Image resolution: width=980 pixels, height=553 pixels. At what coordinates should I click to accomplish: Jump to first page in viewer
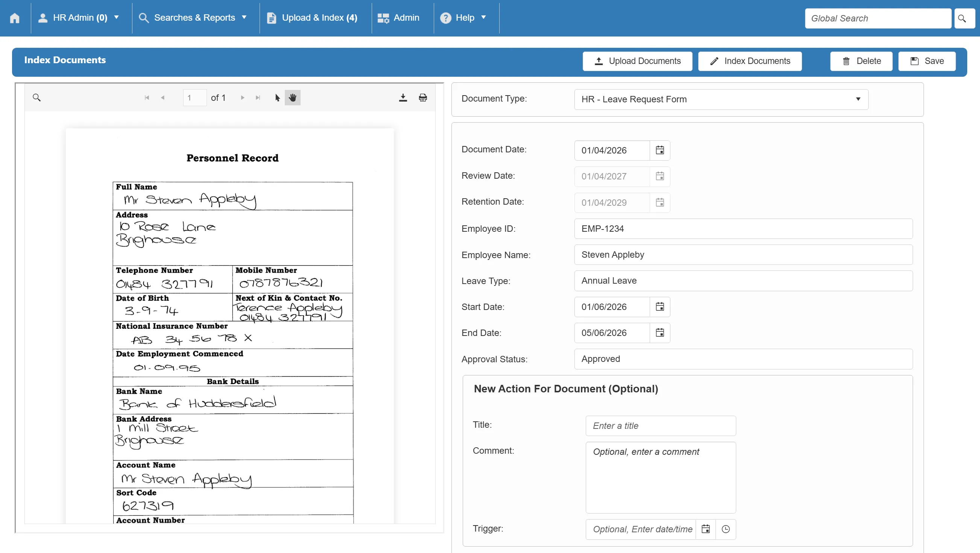(x=147, y=98)
